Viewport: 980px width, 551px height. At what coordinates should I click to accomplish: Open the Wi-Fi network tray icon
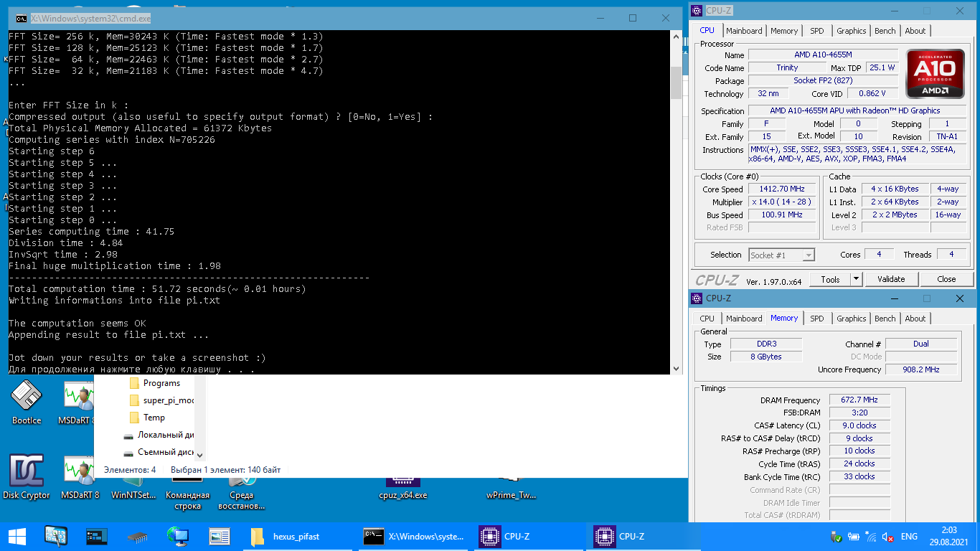tap(870, 537)
